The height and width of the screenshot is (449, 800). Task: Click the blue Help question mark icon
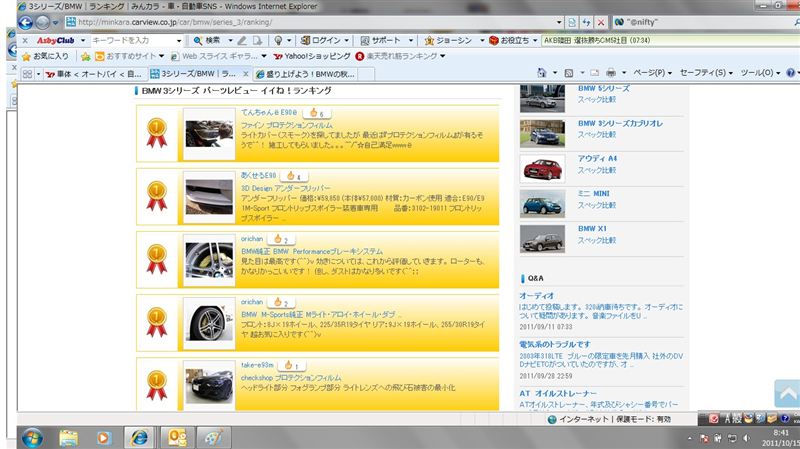click(791, 73)
